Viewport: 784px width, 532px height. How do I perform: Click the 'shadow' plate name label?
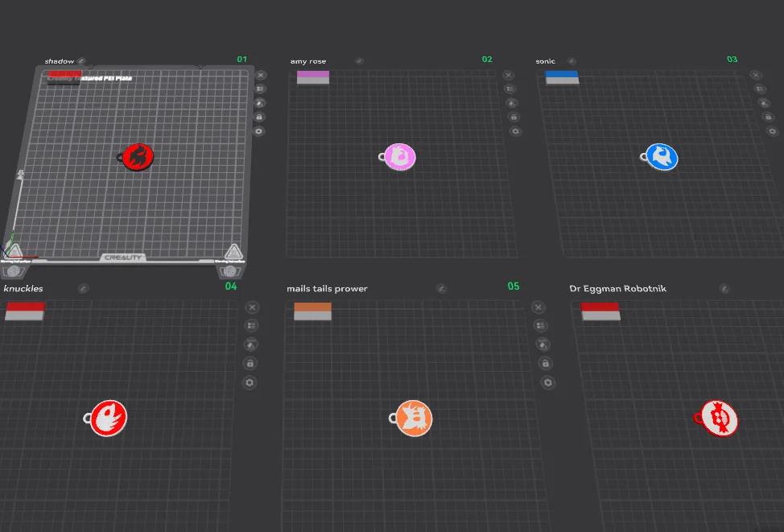click(60, 61)
